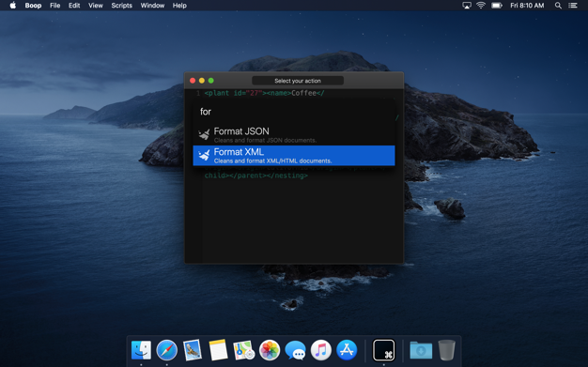Open Notification Center from the menu bar

573,6
